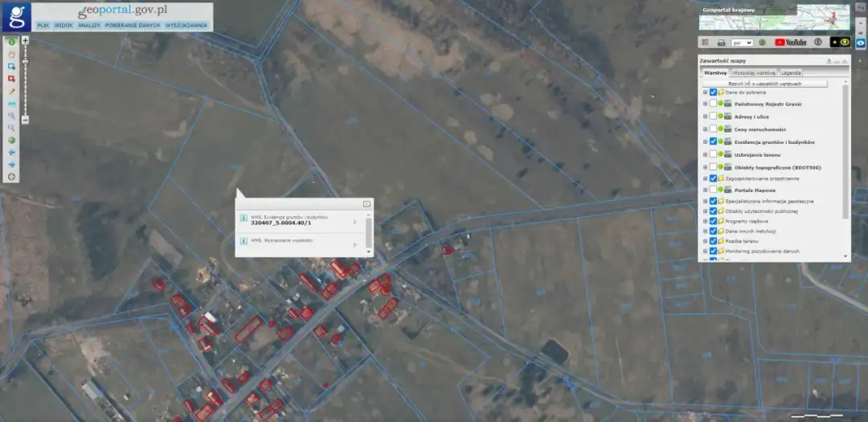Close the parcel info popup
The height and width of the screenshot is (422, 868).
(x=366, y=203)
